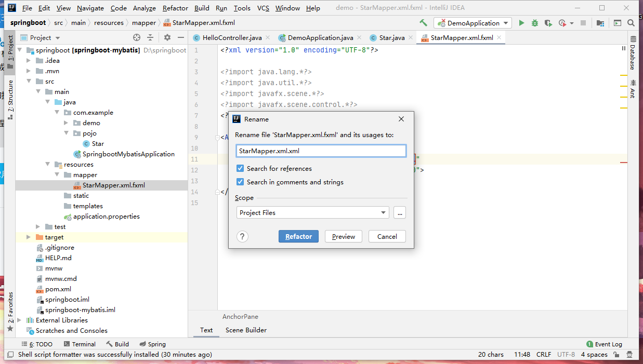Open the DemoApplication run configuration dropdown
643x364 pixels.
click(x=473, y=23)
